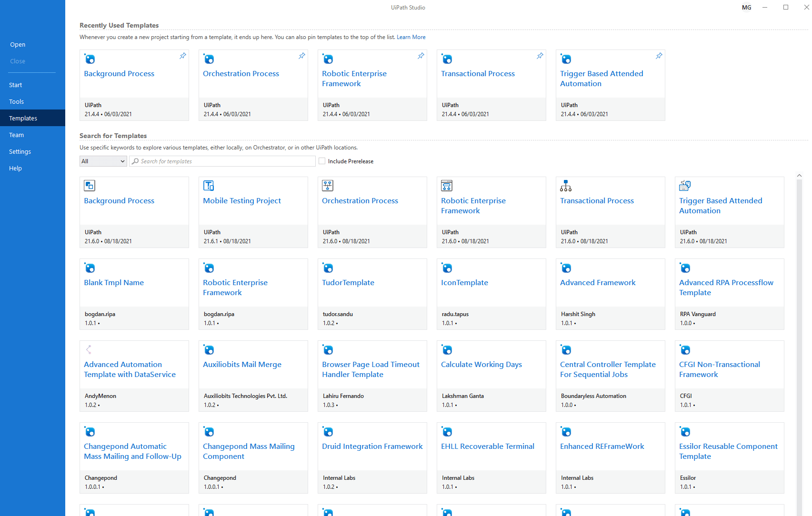Screen dimensions: 812x516
Task: Open the recent Transactional Process template title
Action: 478,74
